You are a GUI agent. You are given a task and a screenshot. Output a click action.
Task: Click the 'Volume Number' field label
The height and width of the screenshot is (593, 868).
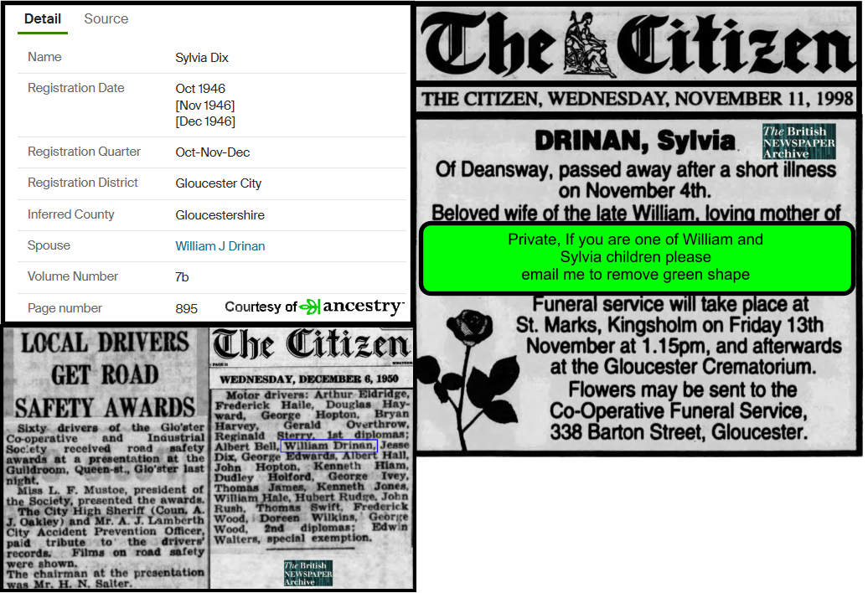click(73, 276)
